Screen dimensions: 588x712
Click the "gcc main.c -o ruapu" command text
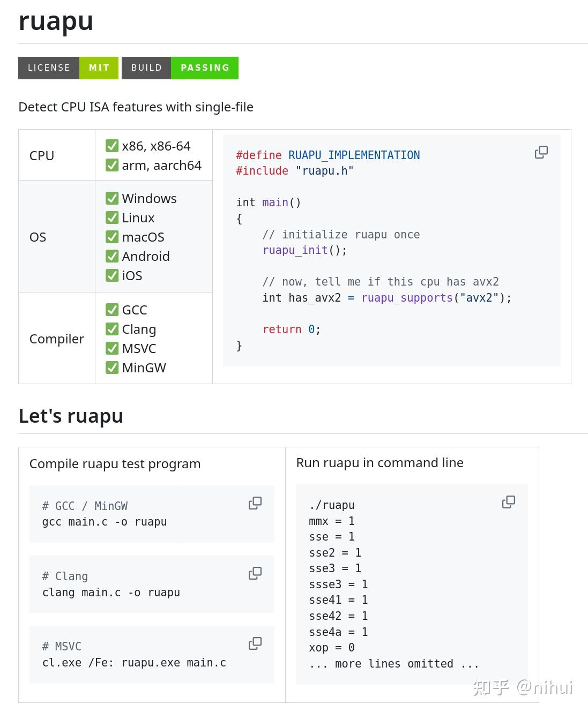[105, 522]
